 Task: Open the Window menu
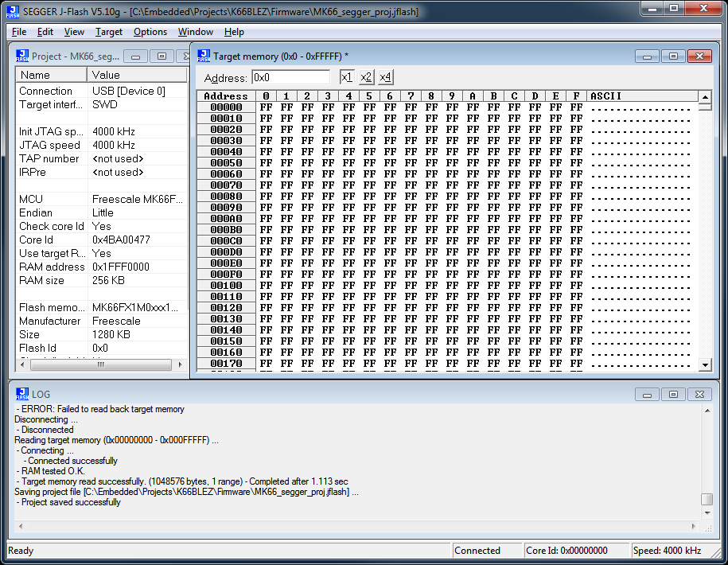point(196,32)
